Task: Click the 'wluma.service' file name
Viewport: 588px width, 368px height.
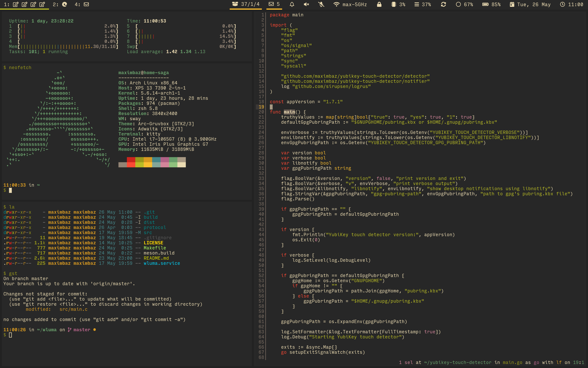Action: click(162, 263)
